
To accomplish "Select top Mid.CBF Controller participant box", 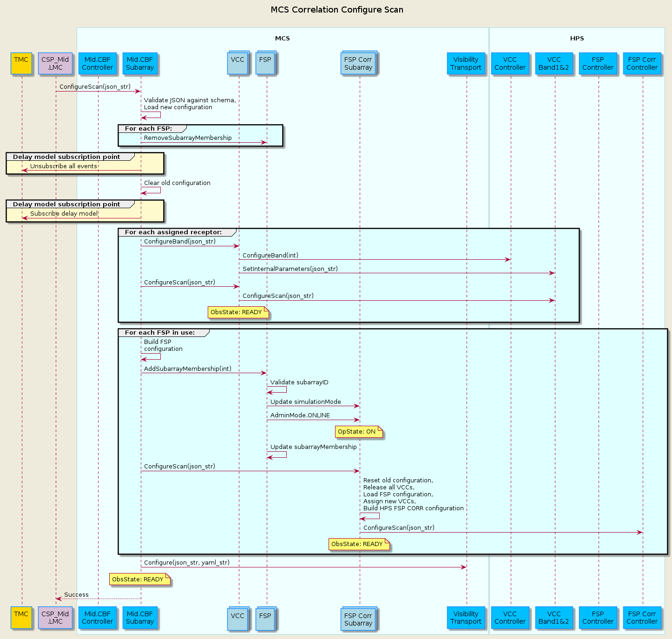I will pos(98,63).
